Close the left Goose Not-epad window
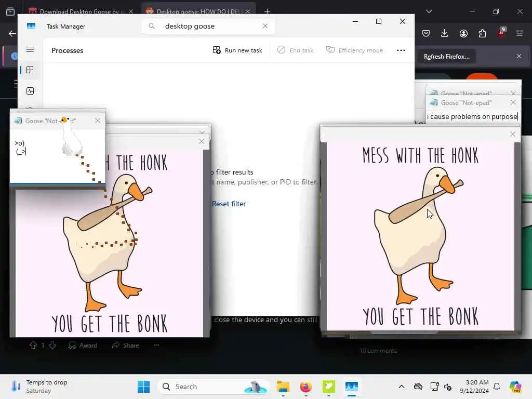This screenshot has width=532, height=399. (x=98, y=121)
